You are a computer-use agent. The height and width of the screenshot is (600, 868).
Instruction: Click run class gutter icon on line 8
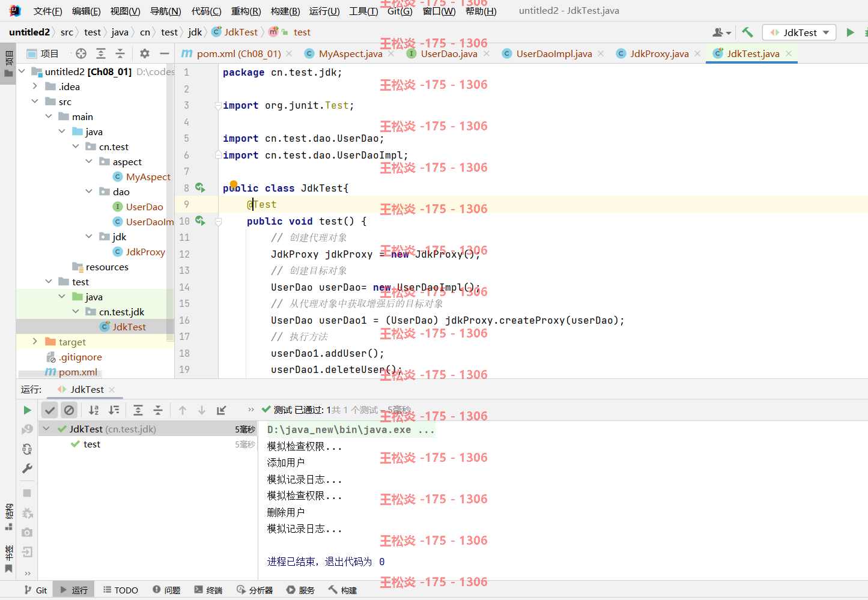coord(200,188)
